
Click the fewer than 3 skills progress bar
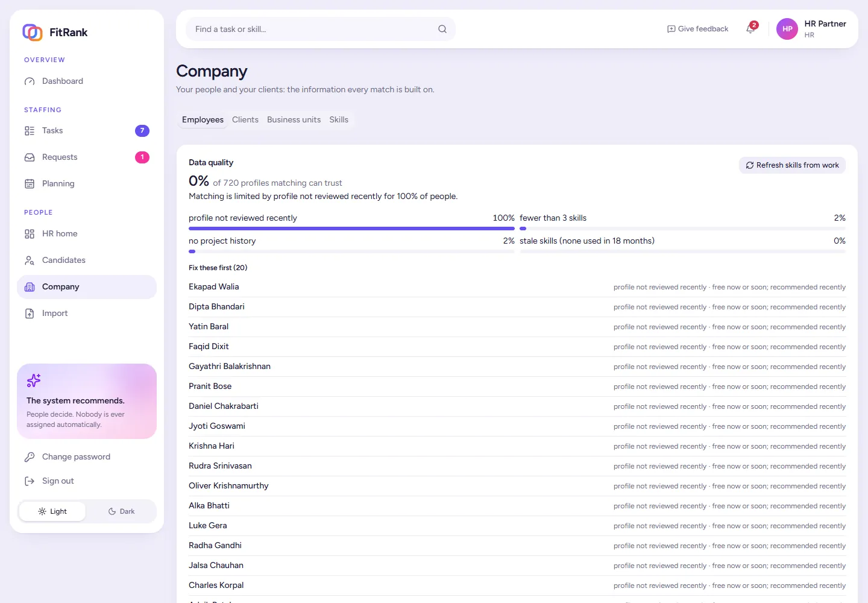682,229
